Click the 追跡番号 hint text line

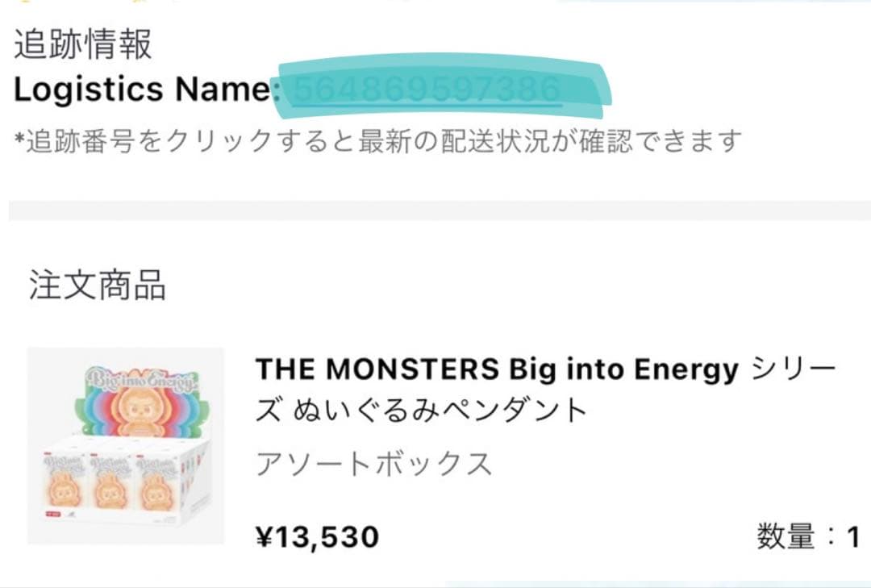pyautogui.click(x=377, y=142)
